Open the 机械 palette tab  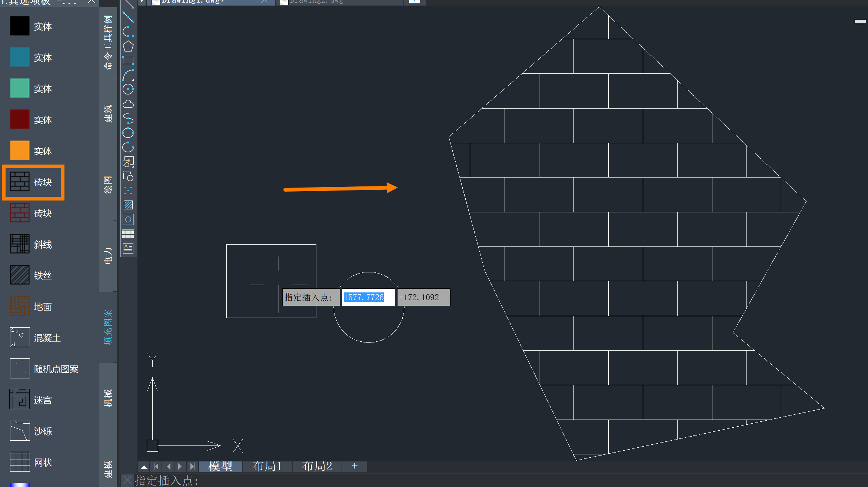coord(108,398)
